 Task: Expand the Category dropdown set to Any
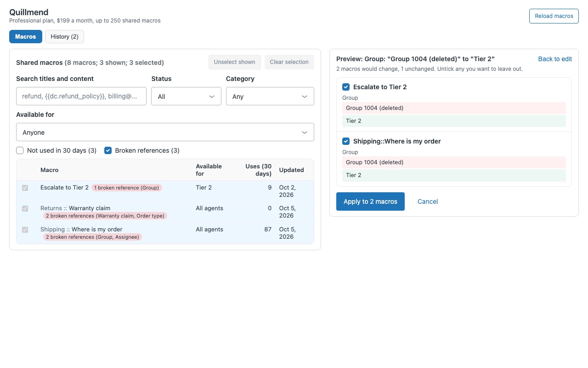[270, 96]
